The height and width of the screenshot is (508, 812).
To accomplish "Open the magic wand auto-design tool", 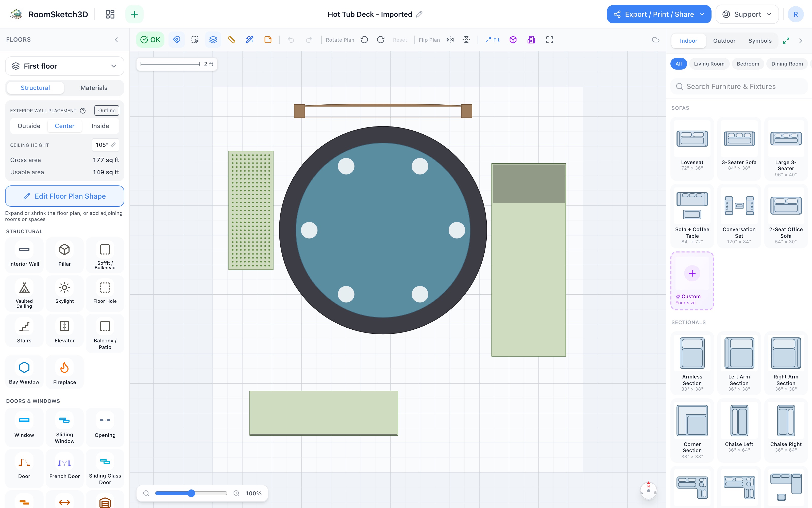I will (250, 40).
